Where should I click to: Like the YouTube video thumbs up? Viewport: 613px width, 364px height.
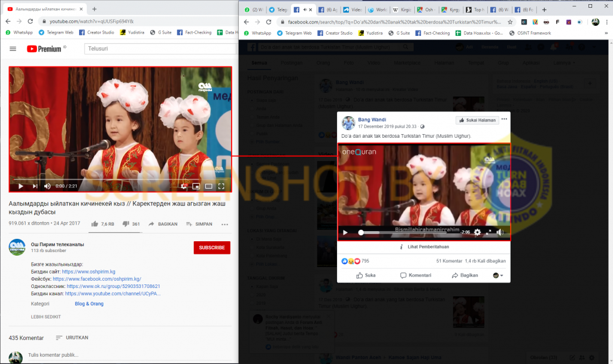coord(95,224)
